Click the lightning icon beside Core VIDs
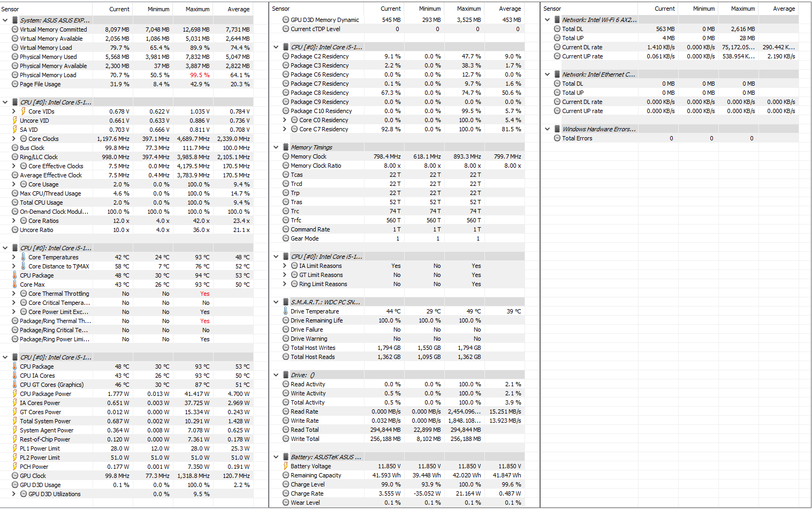This screenshot has width=812, height=509. (24, 111)
